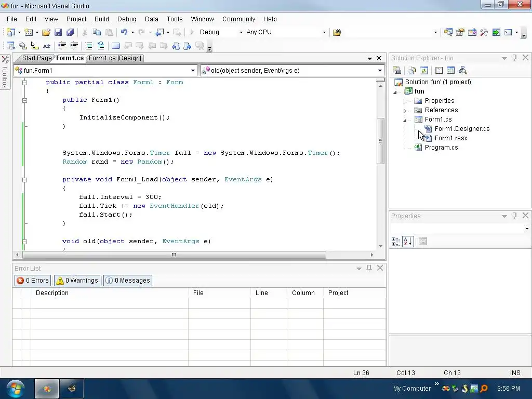
Task: Expand the References tree node
Action: pyautogui.click(x=405, y=111)
